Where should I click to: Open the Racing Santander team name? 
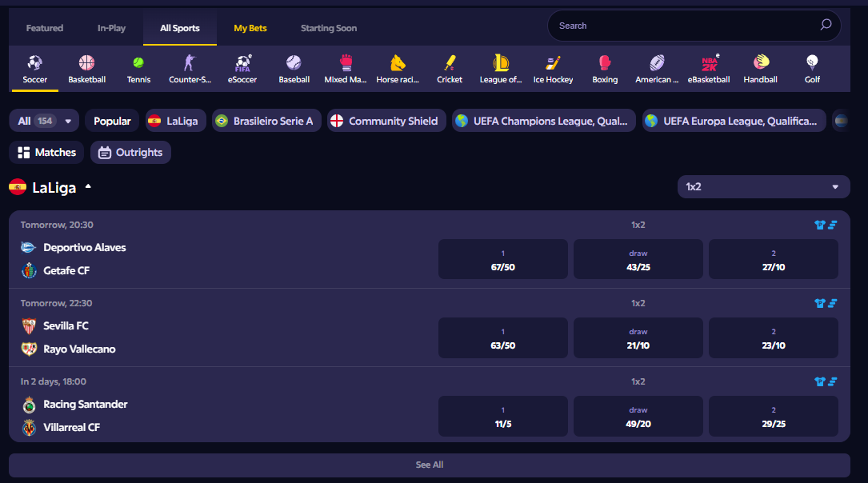86,405
